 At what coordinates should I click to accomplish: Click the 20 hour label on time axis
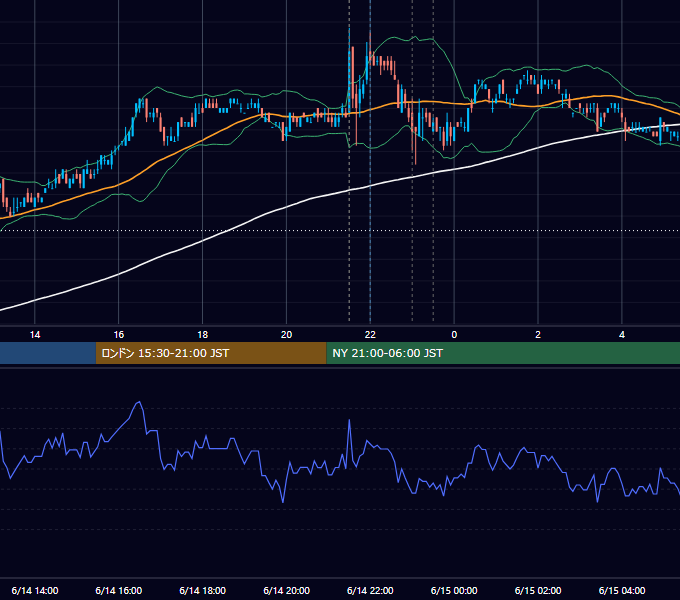(x=286, y=335)
